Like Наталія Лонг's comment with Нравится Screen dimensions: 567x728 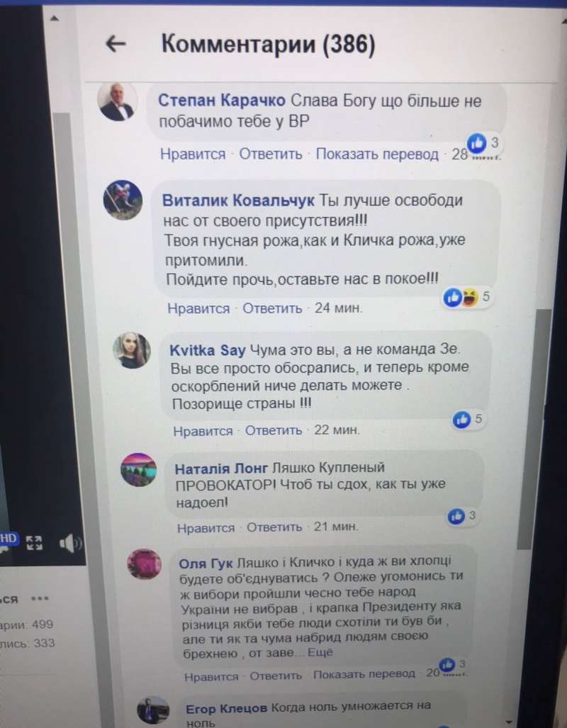(206, 528)
